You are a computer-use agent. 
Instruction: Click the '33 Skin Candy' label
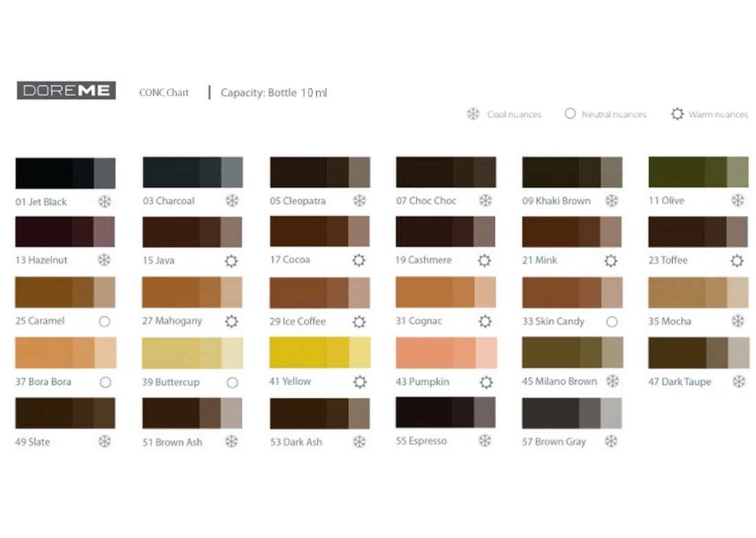(x=553, y=321)
